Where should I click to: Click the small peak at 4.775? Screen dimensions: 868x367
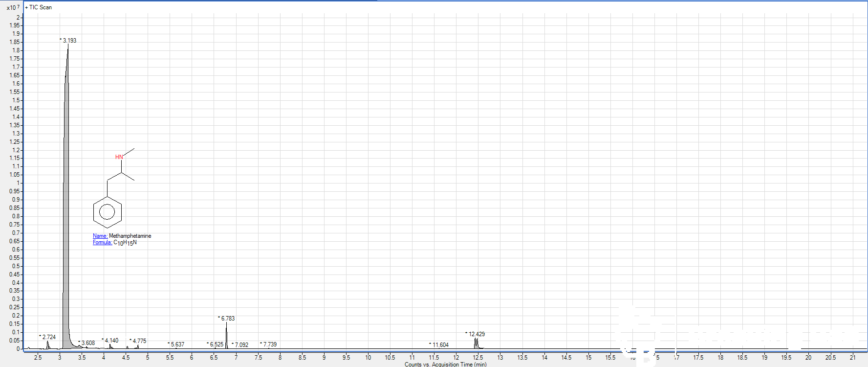click(x=138, y=346)
